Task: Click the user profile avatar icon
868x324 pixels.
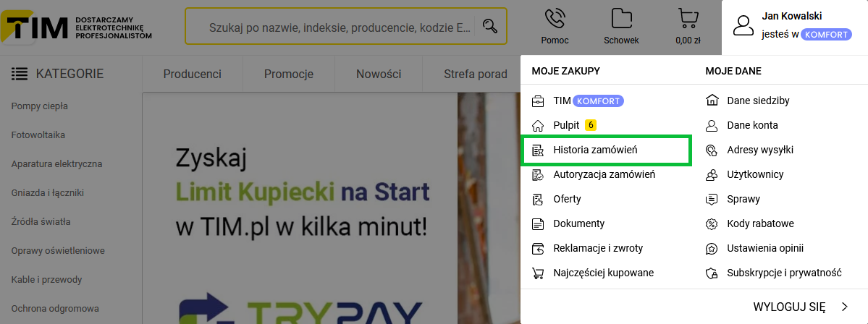Action: click(x=743, y=26)
